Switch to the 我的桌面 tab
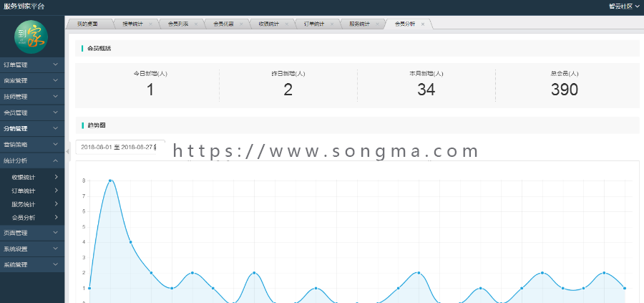 87,24
